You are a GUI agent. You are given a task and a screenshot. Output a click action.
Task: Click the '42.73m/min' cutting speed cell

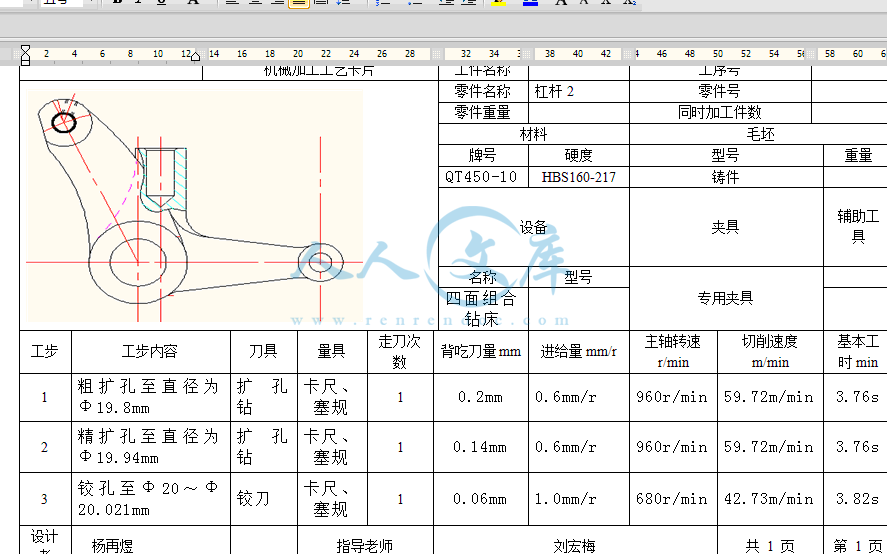(x=769, y=499)
